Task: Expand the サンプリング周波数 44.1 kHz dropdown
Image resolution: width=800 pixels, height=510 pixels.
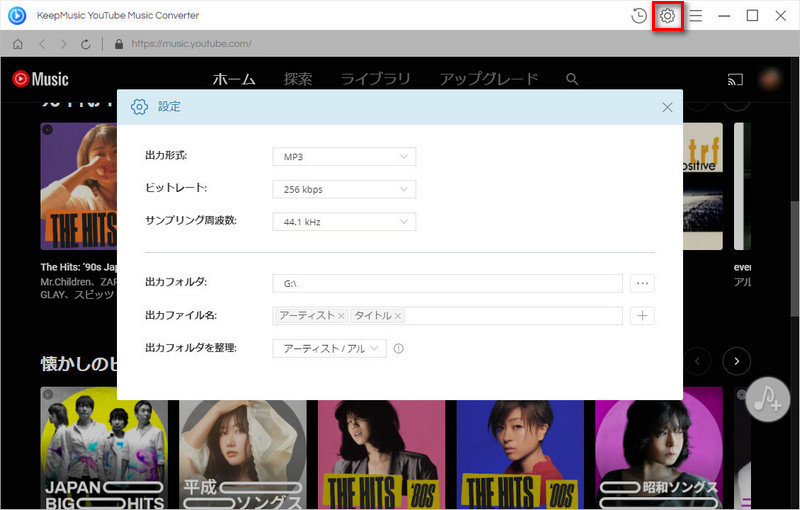Action: point(344,222)
